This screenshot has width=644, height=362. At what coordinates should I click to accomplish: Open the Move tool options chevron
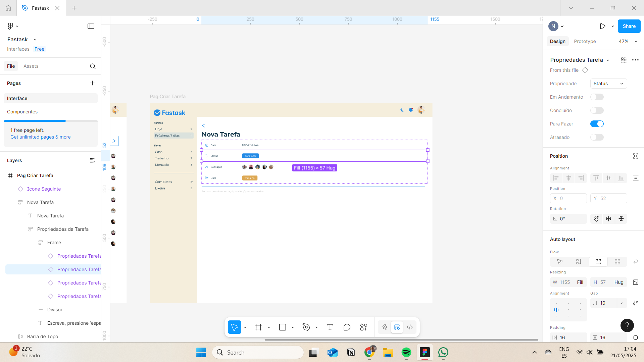click(245, 327)
